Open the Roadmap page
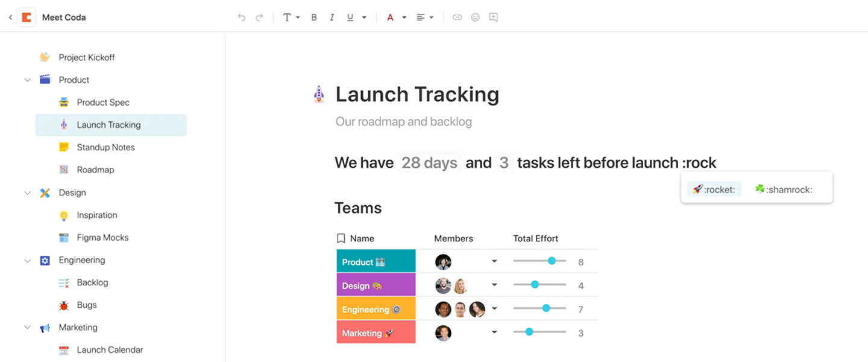868x362 pixels. 95,170
